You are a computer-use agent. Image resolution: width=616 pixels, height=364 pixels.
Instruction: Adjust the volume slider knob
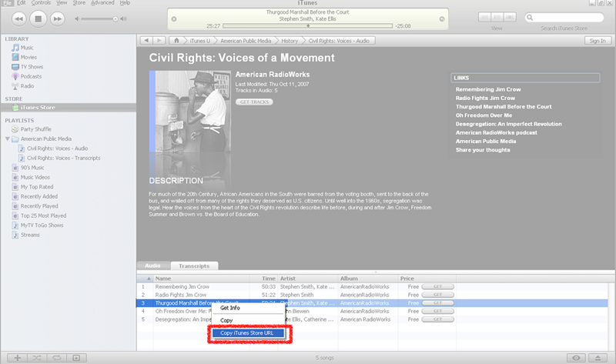tap(115, 18)
